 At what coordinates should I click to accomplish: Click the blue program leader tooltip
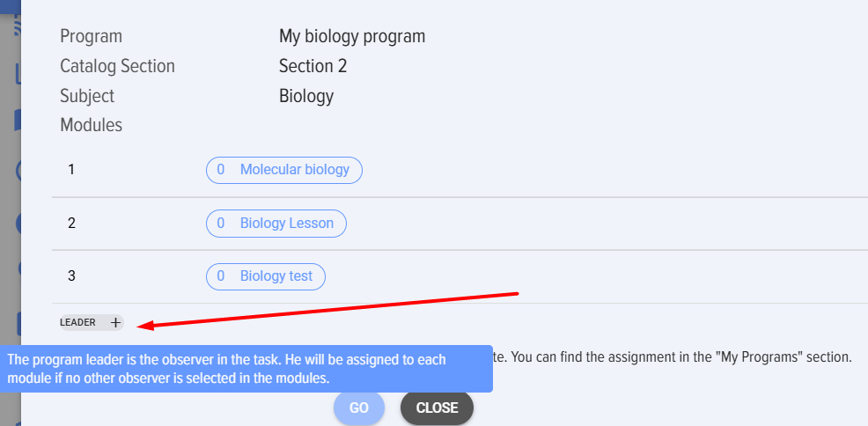point(246,369)
